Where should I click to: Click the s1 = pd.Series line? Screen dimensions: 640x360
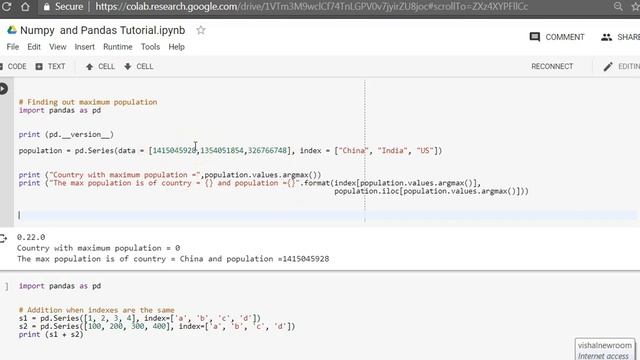click(x=140, y=318)
